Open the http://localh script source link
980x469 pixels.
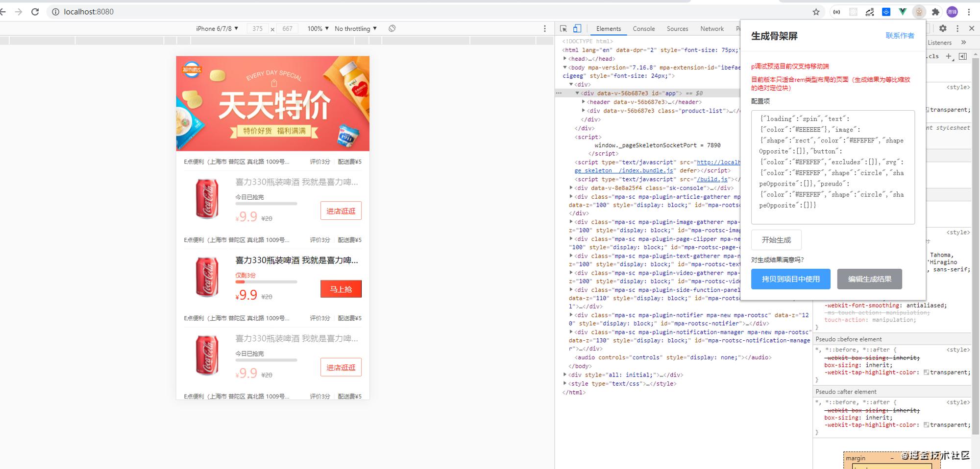coord(718,162)
